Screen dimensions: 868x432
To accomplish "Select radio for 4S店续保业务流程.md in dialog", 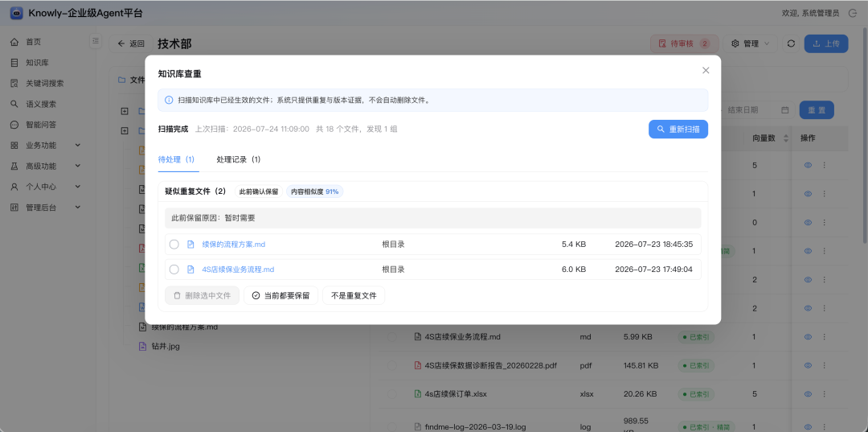I will click(x=174, y=269).
